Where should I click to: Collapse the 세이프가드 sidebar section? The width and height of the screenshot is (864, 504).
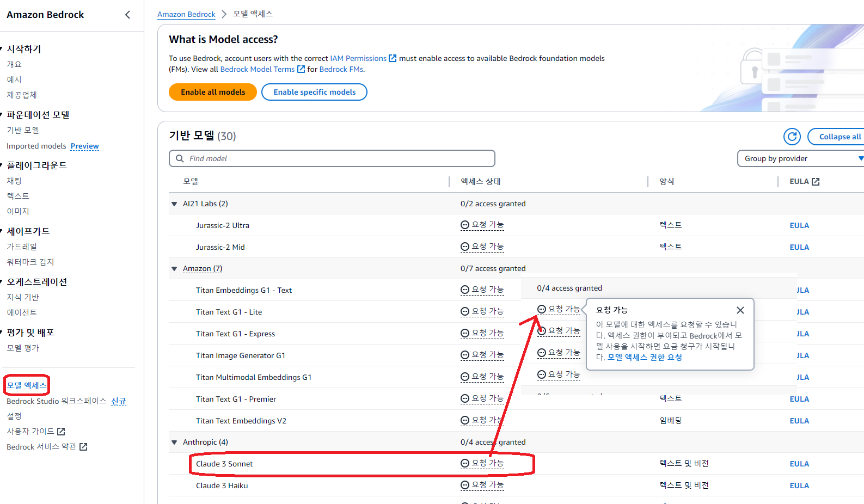[x=2, y=231]
